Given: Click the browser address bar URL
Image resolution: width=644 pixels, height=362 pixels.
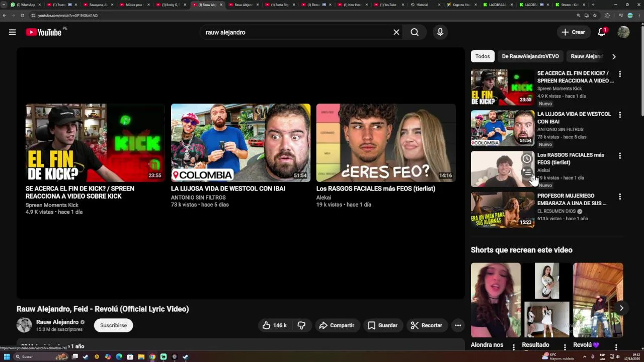Looking at the screenshot, I should point(67,16).
